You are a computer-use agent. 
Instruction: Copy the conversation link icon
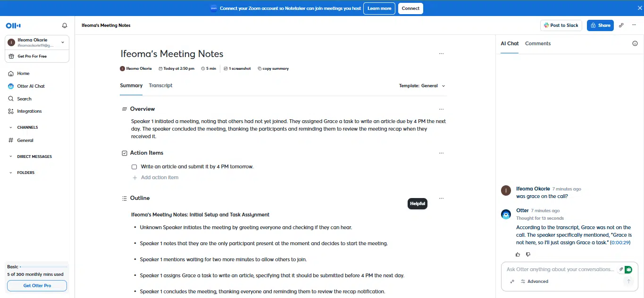point(621,25)
